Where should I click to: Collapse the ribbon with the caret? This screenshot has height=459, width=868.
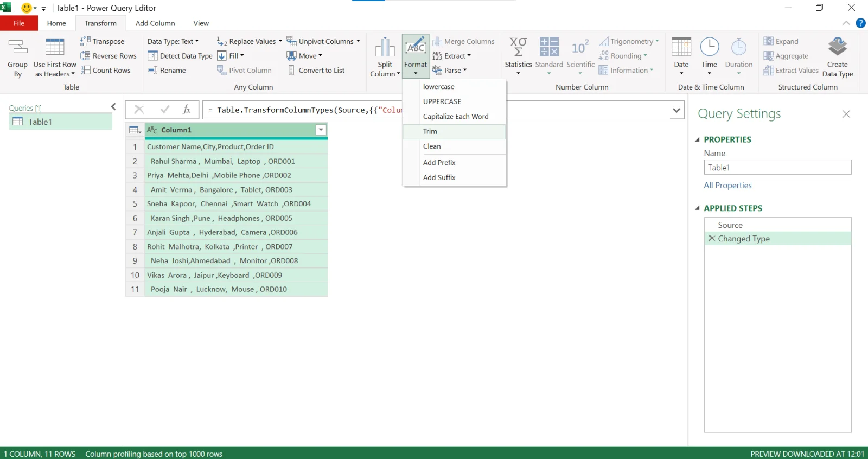(x=846, y=23)
